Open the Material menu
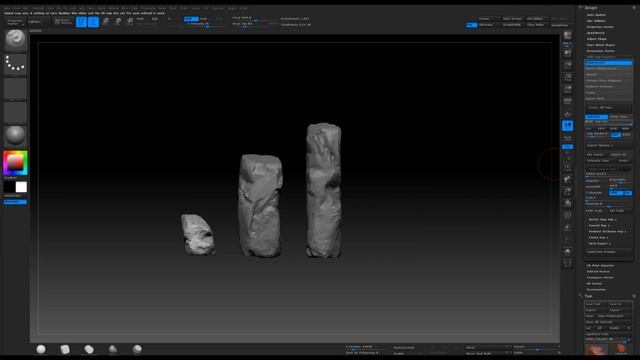640x360 pixels. [x=113, y=8]
